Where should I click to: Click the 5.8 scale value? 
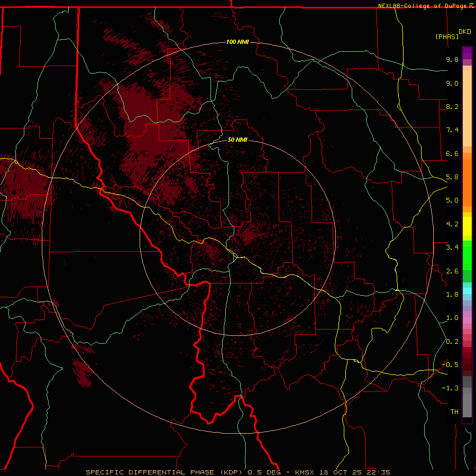452,177
